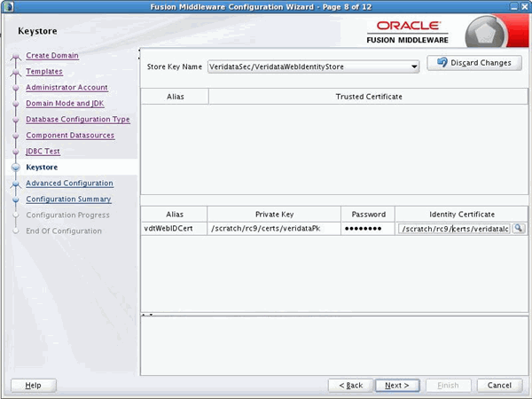Open the Configuration Summary step
Viewport: 532px width, 399px height.
68,199
